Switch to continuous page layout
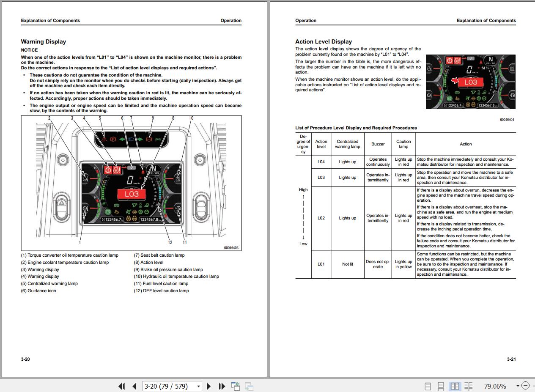 click(441, 386)
